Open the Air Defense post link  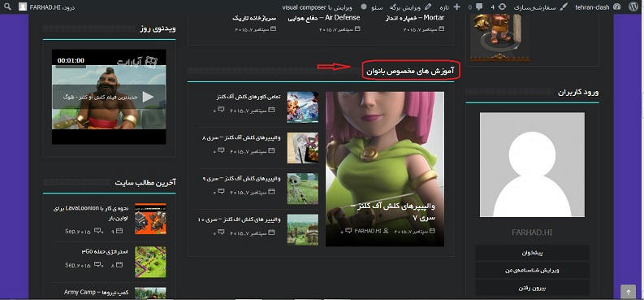(x=324, y=18)
